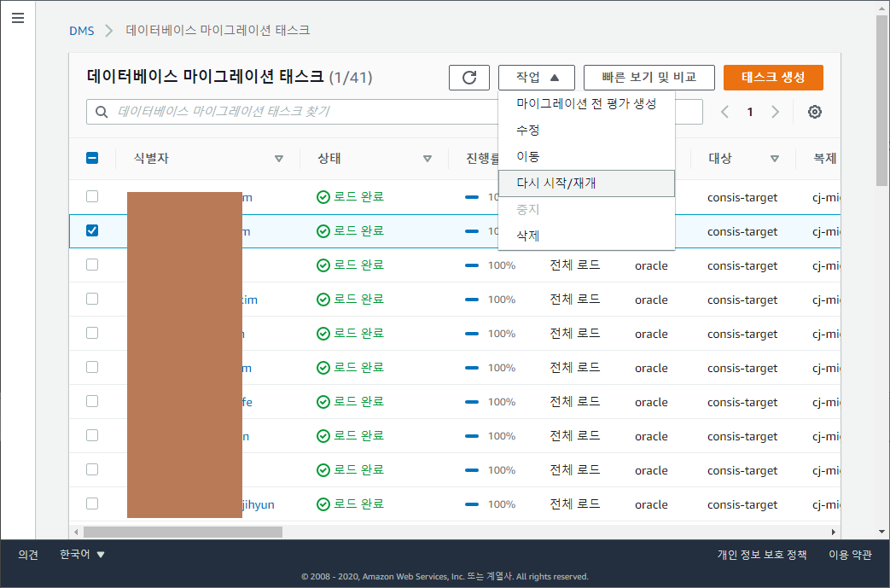The image size is (890, 588).
Task: Click the search magnifier icon
Action: [x=102, y=111]
